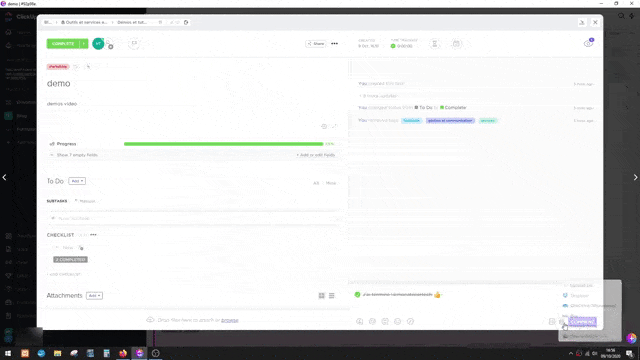Start the time tracking play button

pos(393,46)
